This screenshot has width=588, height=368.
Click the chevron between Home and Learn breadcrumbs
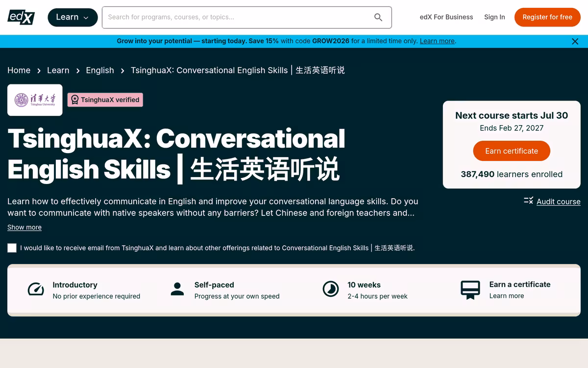(39, 71)
